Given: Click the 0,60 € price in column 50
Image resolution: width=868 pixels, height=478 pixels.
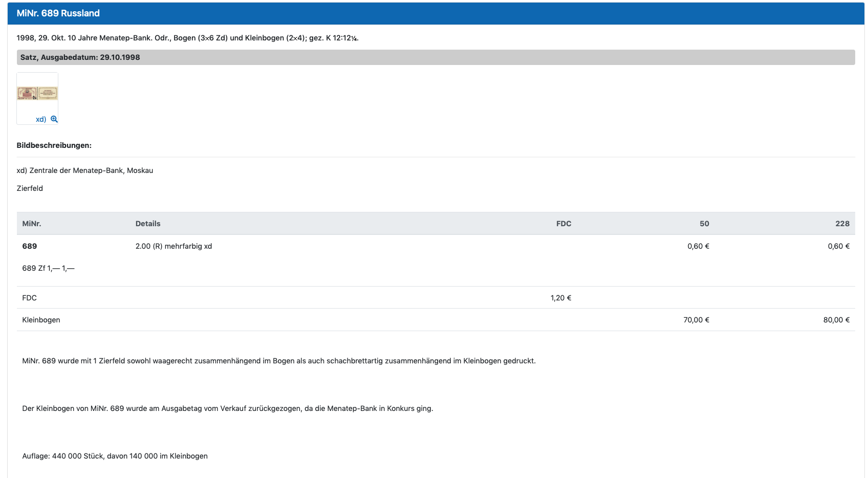Looking at the screenshot, I should 698,246.
